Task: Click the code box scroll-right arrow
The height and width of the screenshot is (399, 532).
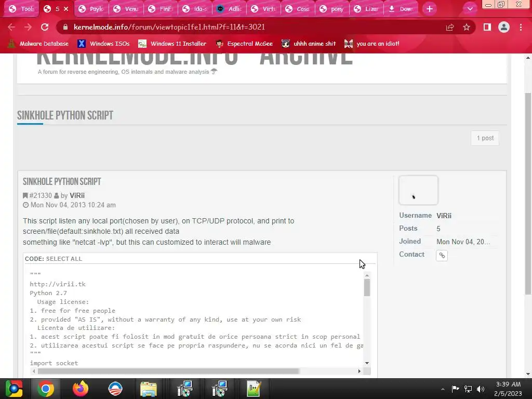Action: click(360, 371)
